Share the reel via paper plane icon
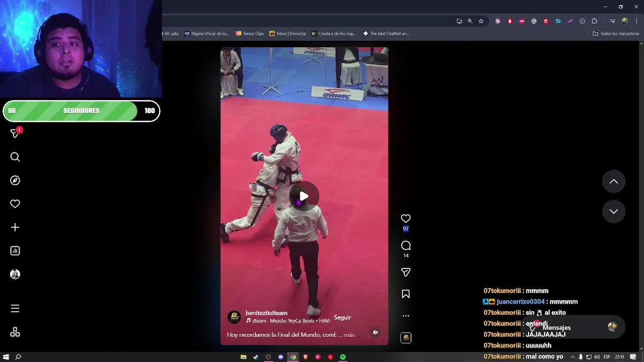The image size is (644, 362). (406, 272)
